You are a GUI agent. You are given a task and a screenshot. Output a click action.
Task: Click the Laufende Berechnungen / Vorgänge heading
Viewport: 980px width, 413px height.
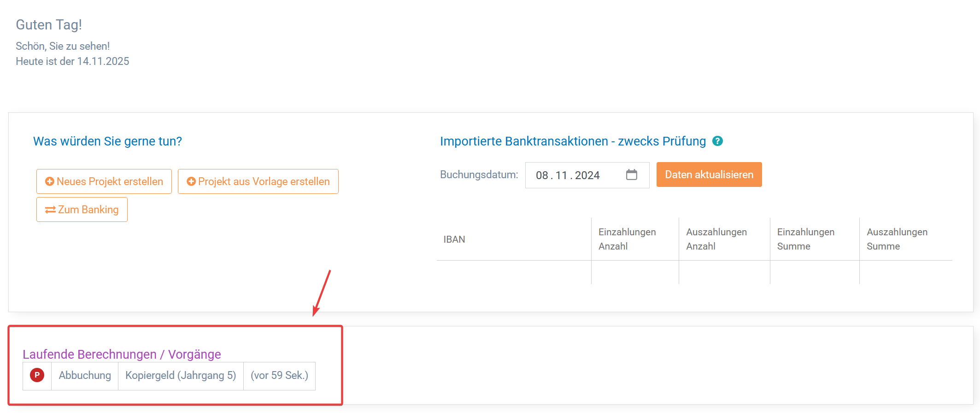click(122, 355)
